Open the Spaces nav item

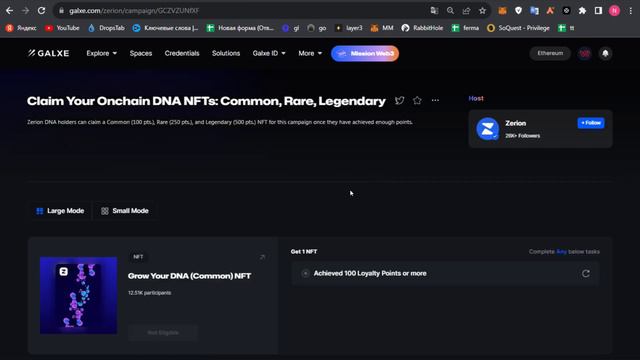tap(141, 53)
